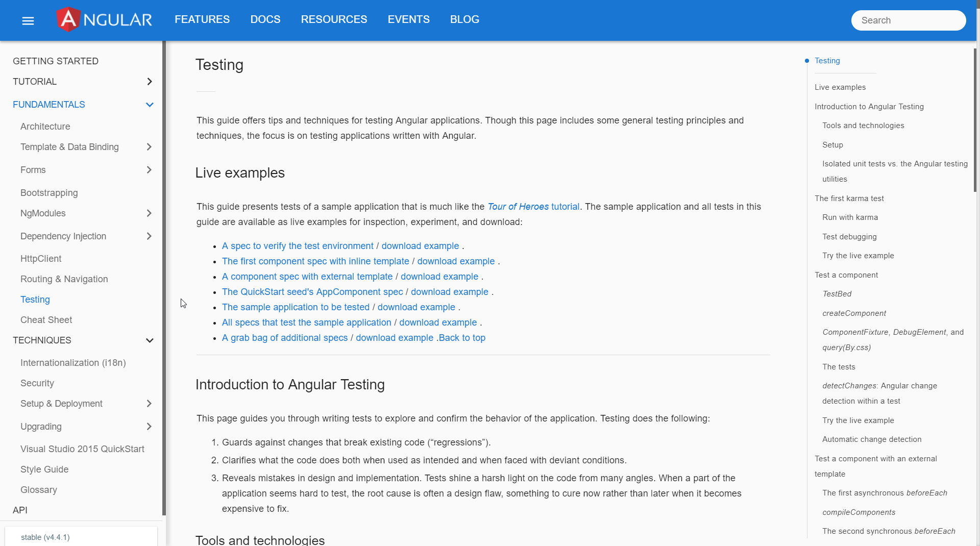Click the Angular logo
This screenshot has height=546, width=980.
[x=105, y=20]
